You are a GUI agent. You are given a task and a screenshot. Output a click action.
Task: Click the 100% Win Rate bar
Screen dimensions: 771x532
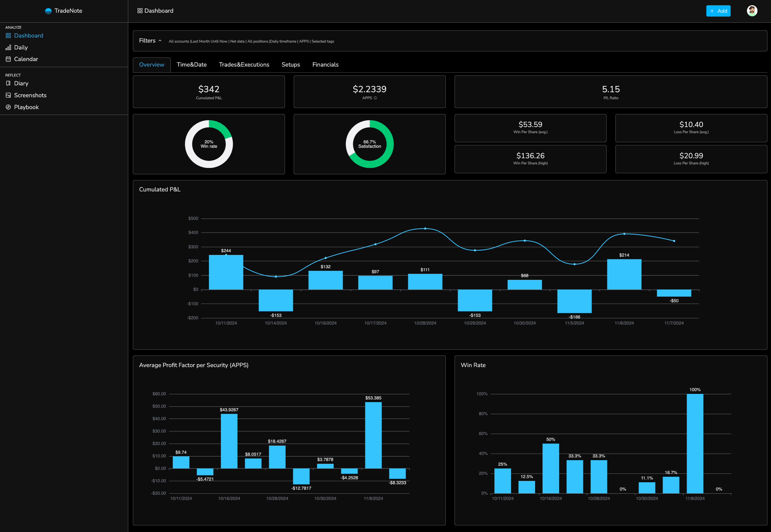click(695, 443)
